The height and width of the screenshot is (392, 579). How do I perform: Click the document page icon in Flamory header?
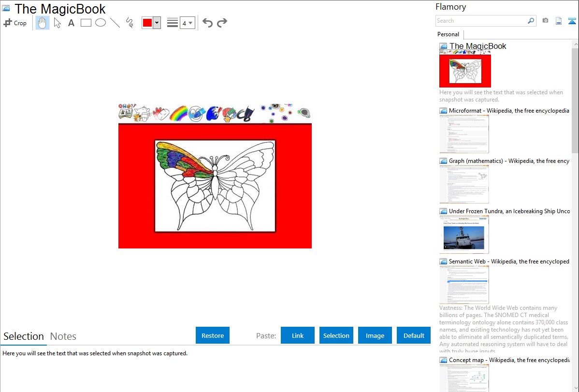point(559,21)
